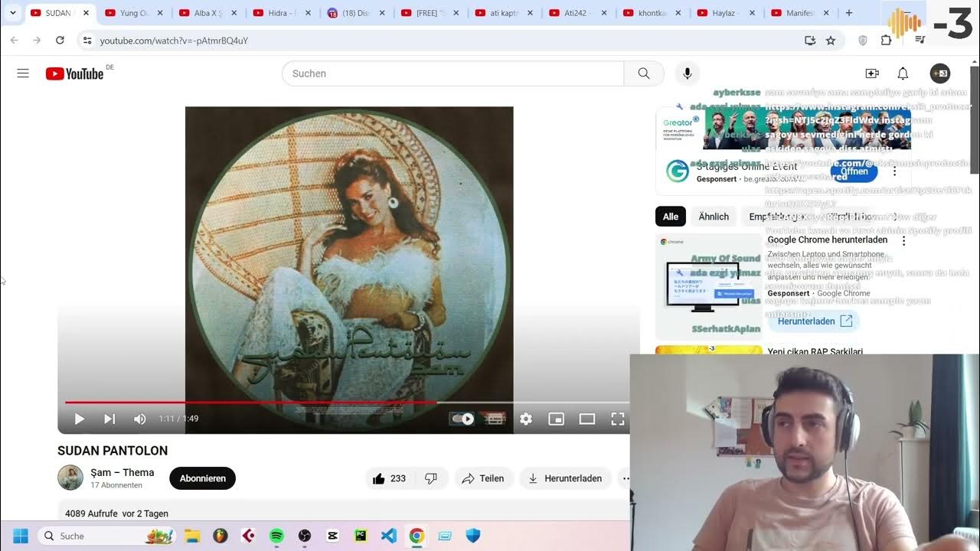The width and height of the screenshot is (980, 551).
Task: Open the more actions ellipsis below video
Action: [626, 478]
